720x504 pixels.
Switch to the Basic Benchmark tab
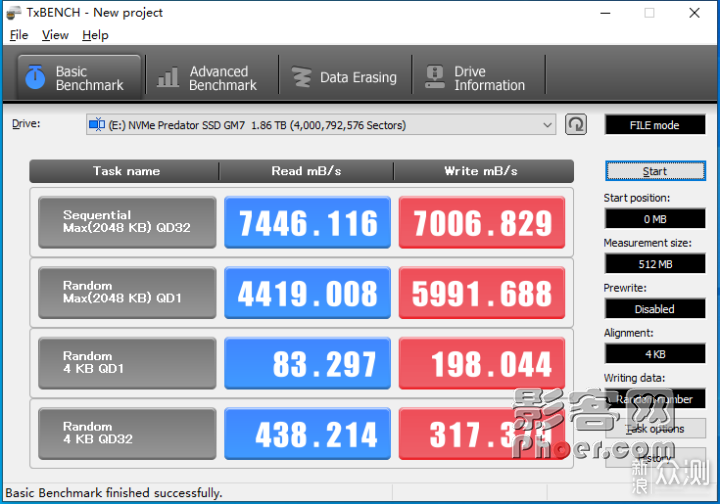click(79, 77)
